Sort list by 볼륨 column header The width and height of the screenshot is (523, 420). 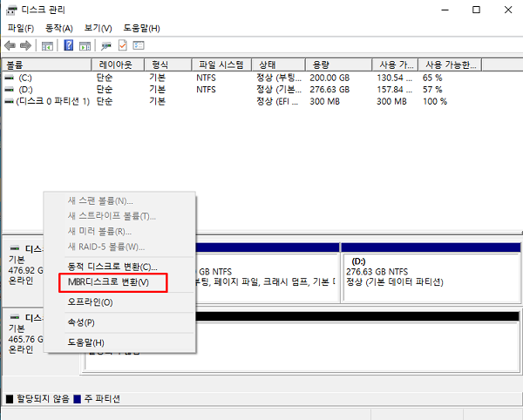tap(47, 65)
